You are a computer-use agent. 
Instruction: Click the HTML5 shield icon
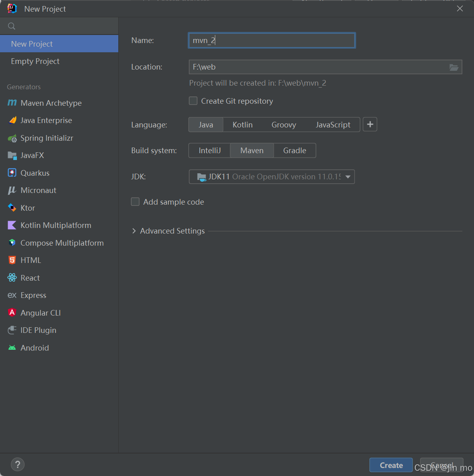[12, 260]
